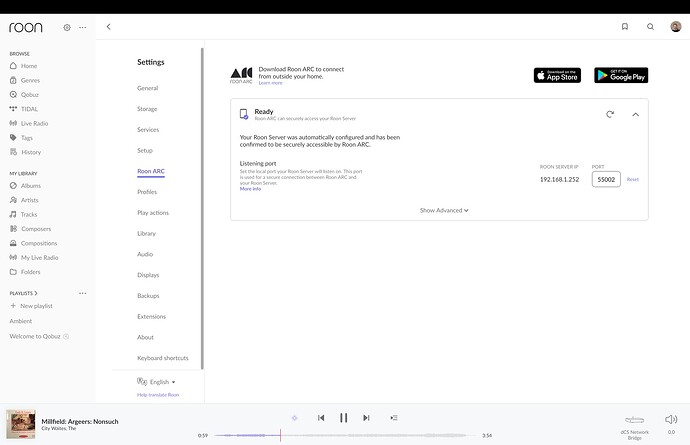Select Library settings tab
The width and height of the screenshot is (690, 445).
click(x=147, y=233)
